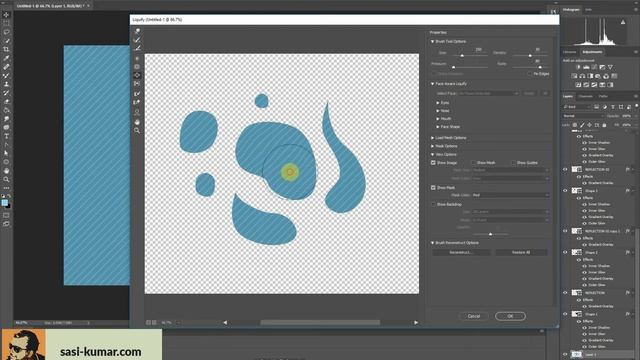Select the Zoom tool in Liquify toolbar

point(137,131)
